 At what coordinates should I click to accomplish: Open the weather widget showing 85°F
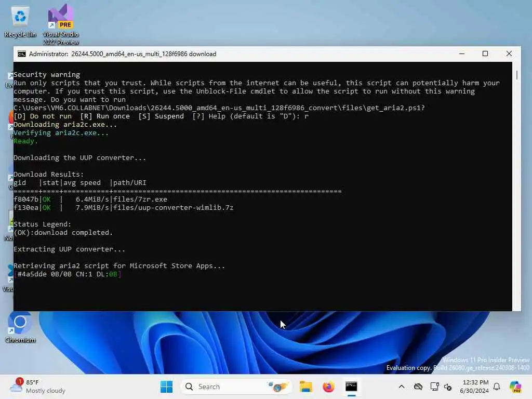37,387
